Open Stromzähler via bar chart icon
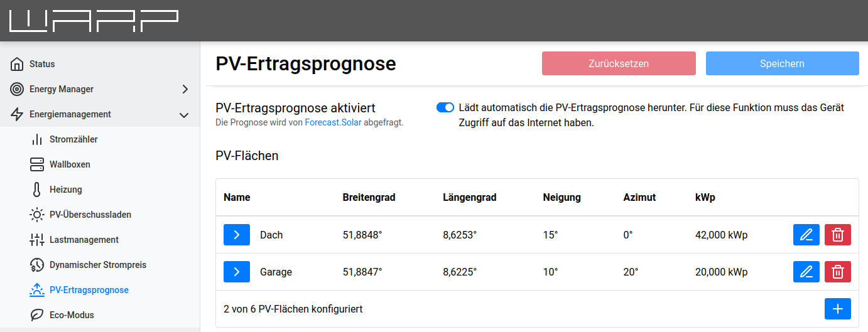Viewport: 868px width, 332px height. pos(37,139)
